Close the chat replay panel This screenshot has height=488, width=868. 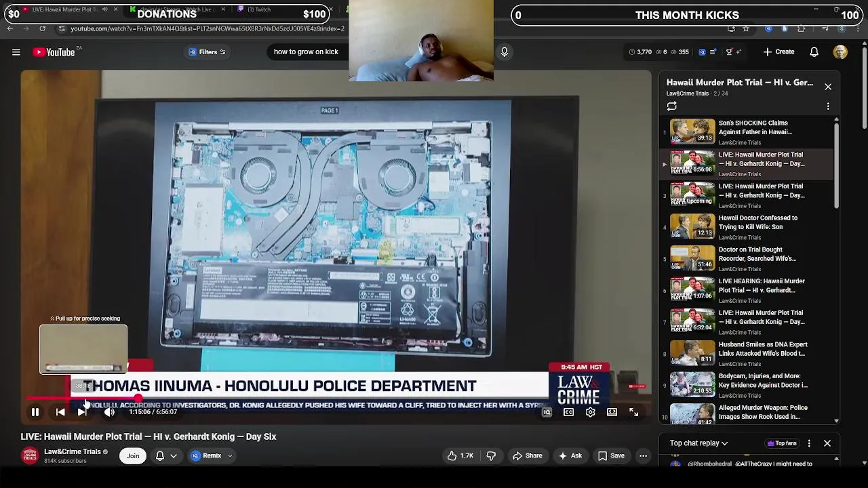[827, 443]
